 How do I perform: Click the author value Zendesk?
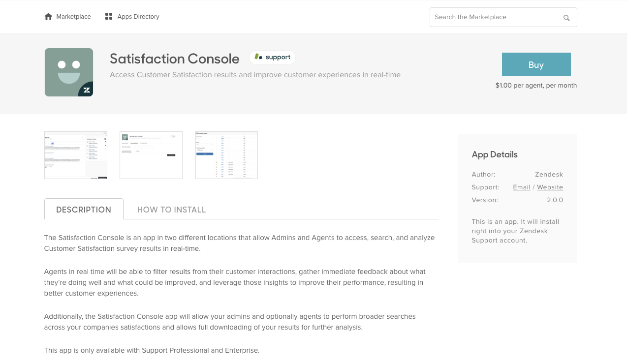coord(549,175)
